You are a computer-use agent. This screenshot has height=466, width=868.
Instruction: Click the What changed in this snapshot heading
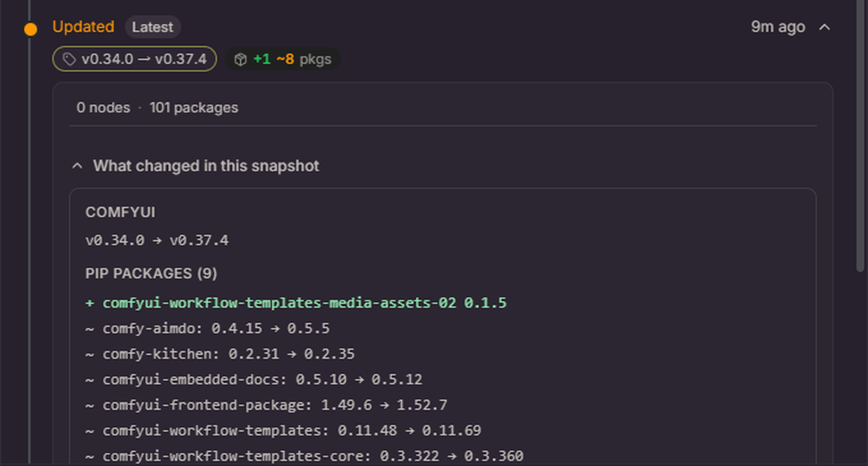pyautogui.click(x=206, y=166)
